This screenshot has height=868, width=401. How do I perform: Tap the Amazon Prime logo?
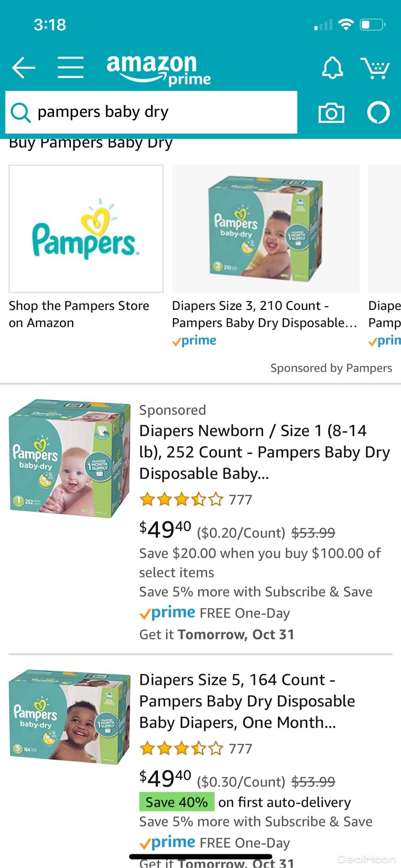click(159, 69)
